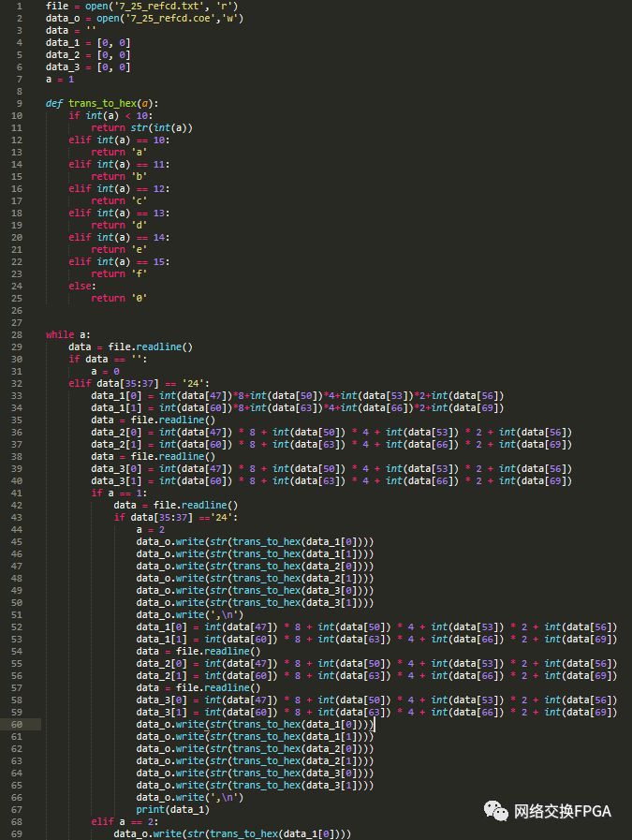Click the 'if a == 1:' condition
This screenshot has height=840, width=632.
[119, 493]
